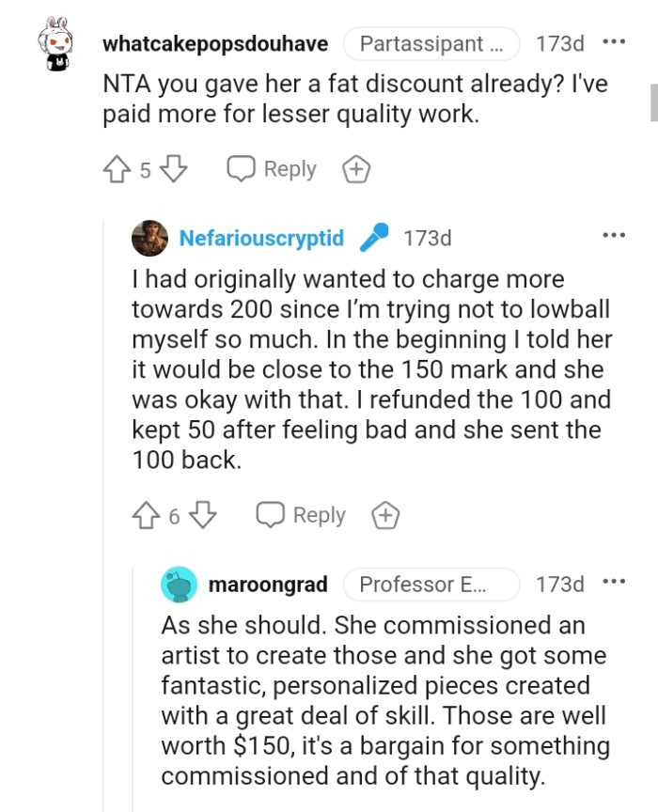Click the Reply speech-bubble icon under Nefariouscryptid's comment
658x812 pixels.
270,515
